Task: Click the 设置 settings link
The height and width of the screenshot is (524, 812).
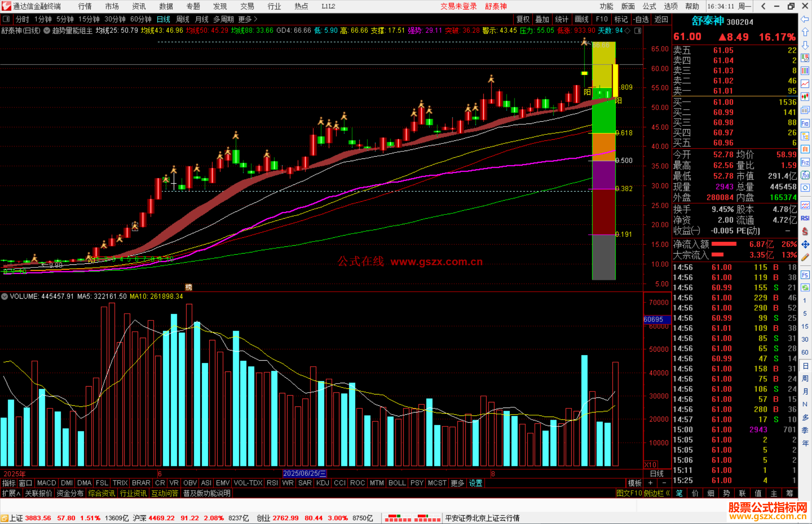Action: click(x=476, y=483)
